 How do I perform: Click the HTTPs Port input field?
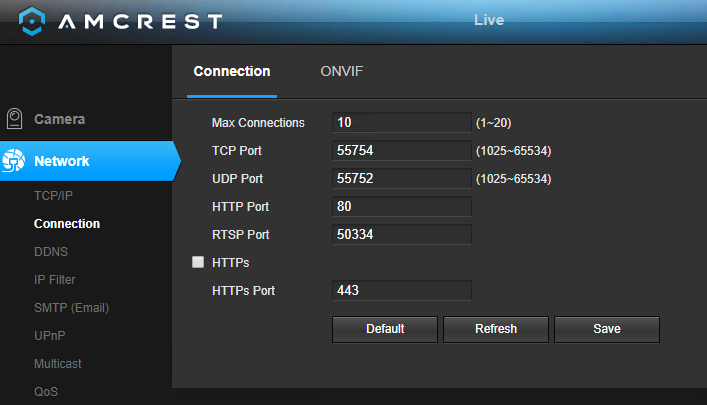click(x=402, y=290)
